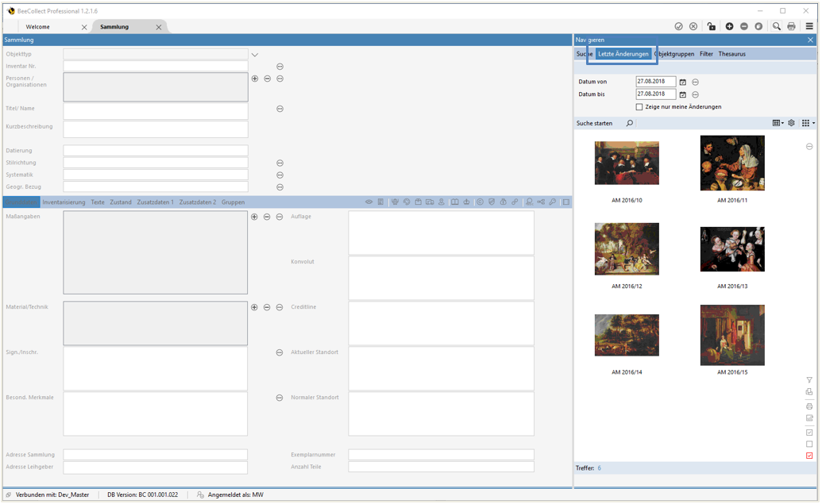Click the red checkmark box in sidebar
The image size is (822, 504).
[809, 456]
